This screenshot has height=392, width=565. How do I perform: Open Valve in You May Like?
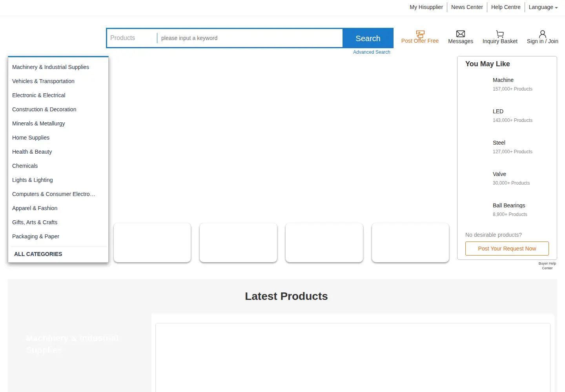click(x=499, y=174)
